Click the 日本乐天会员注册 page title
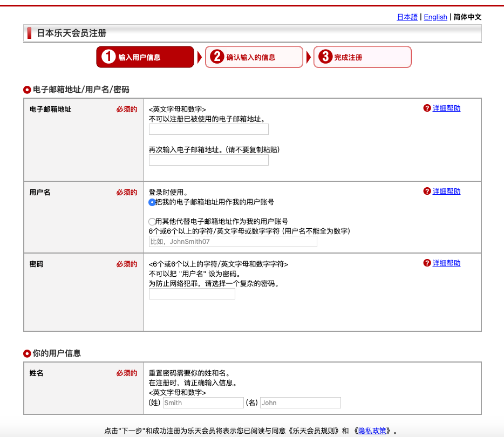Image resolution: width=504 pixels, height=437 pixels. click(x=72, y=33)
